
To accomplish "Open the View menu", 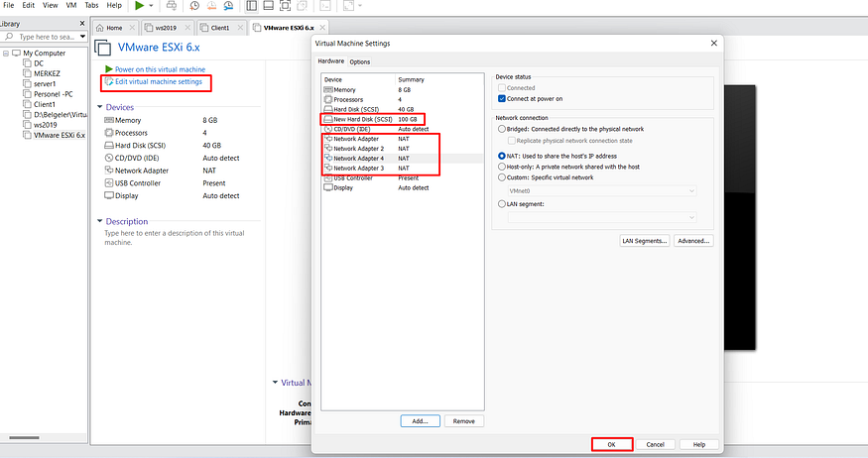I will (x=50, y=5).
